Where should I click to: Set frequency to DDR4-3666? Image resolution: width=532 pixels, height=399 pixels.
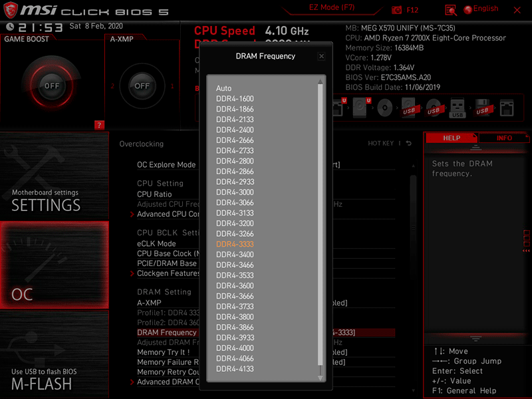point(235,296)
